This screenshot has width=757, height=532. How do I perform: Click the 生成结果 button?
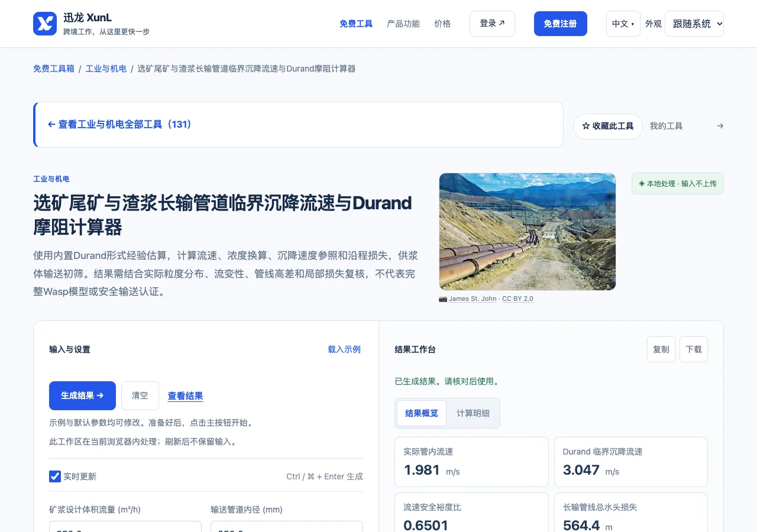(x=82, y=396)
